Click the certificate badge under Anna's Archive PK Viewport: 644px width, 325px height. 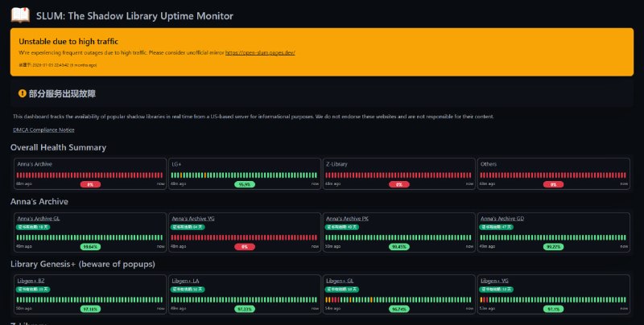[x=341, y=227]
